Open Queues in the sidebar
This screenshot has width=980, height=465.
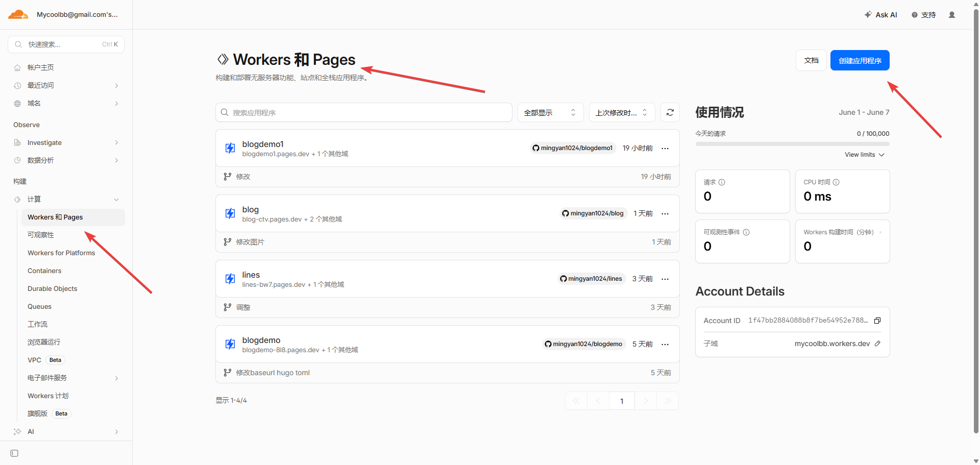(39, 306)
